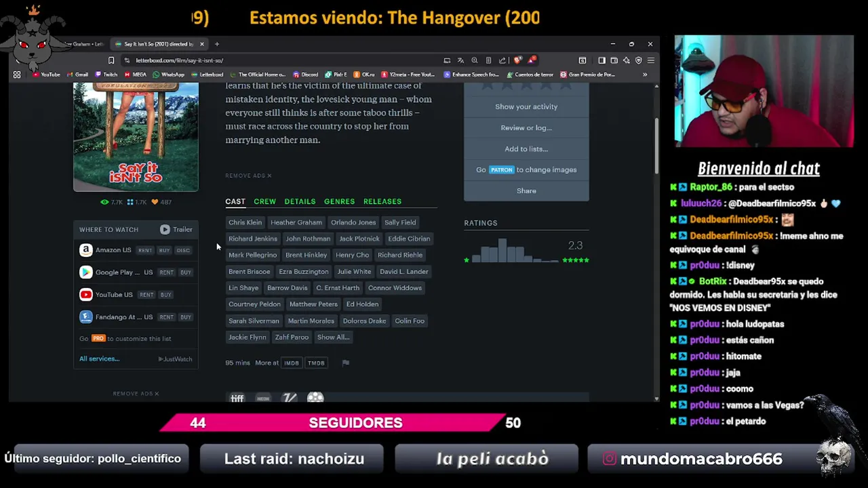The width and height of the screenshot is (868, 488).
Task: Click the Google Play service icon
Action: pyautogui.click(x=85, y=272)
